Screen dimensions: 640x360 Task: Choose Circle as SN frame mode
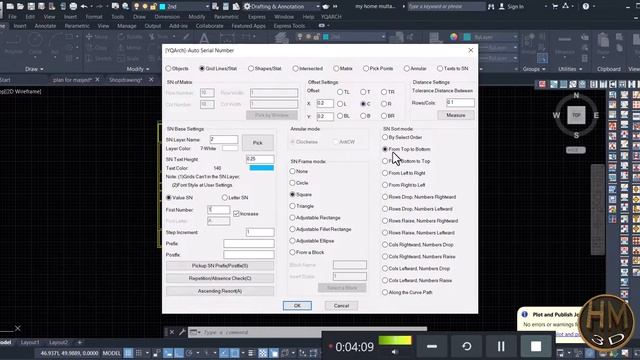point(299,183)
